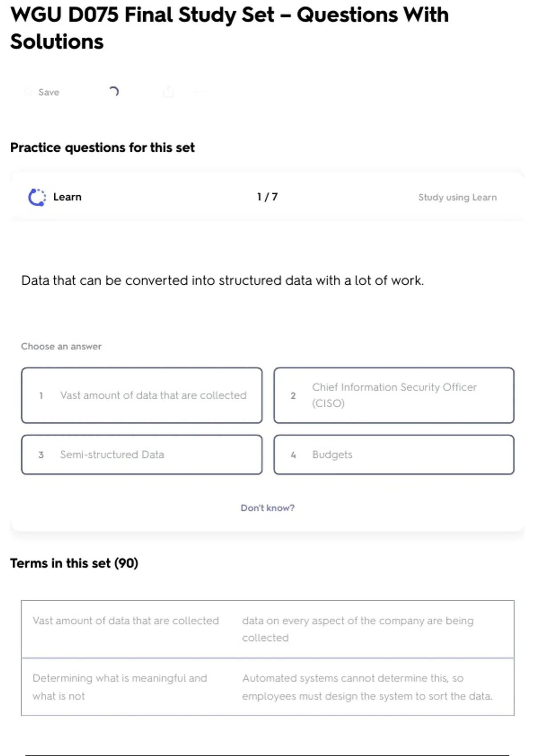
Task: Click the 'Don't know?' link
Action: pyautogui.click(x=267, y=508)
